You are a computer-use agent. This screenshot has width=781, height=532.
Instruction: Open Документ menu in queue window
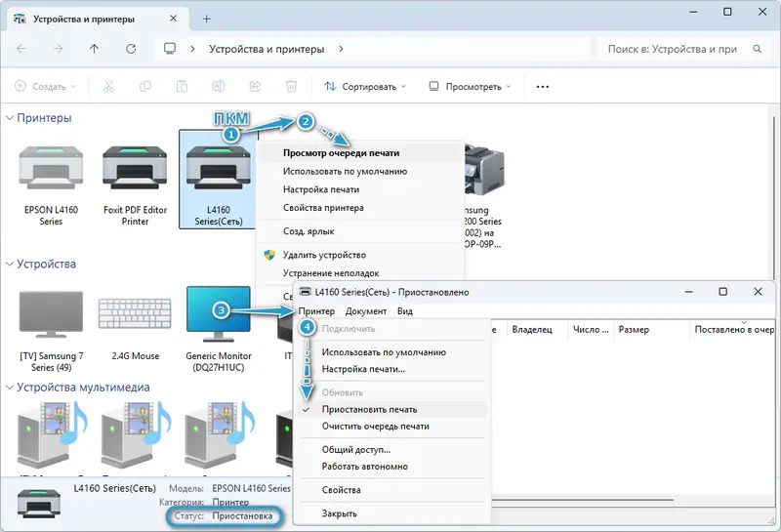[365, 311]
